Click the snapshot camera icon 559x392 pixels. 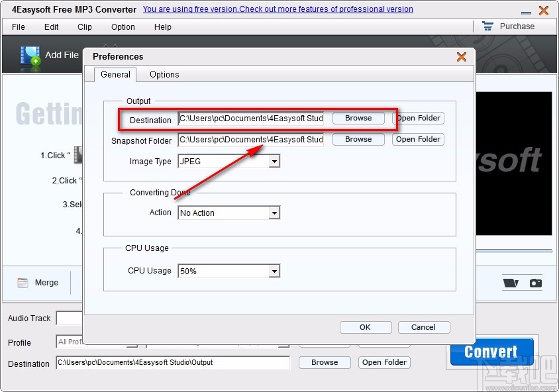(x=535, y=283)
